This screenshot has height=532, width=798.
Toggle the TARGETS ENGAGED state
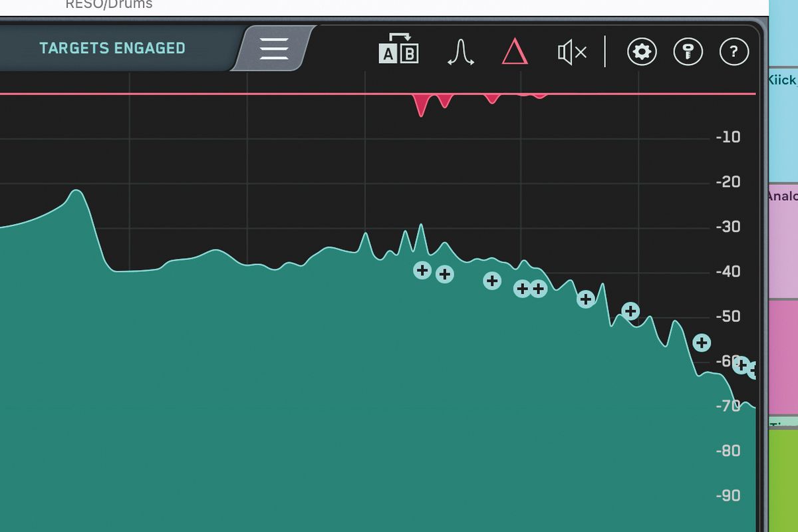click(113, 48)
